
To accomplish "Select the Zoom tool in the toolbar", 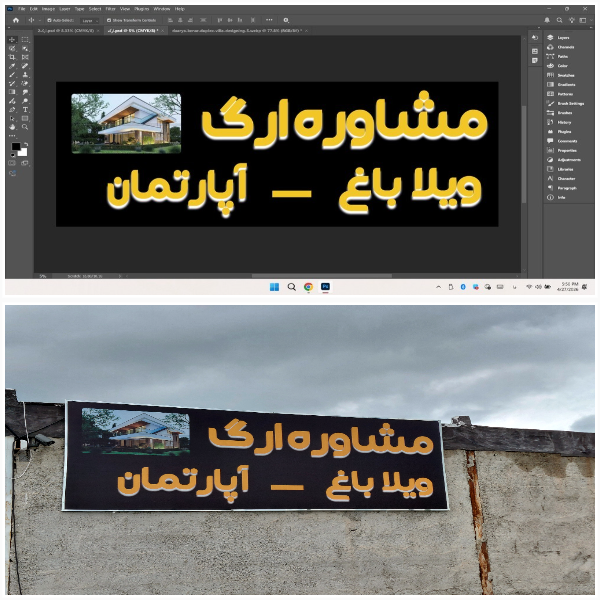I will tap(25, 127).
